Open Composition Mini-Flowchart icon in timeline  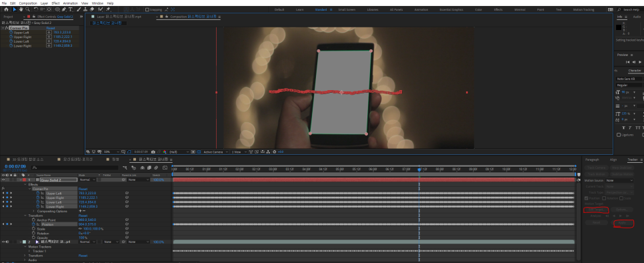point(125,168)
